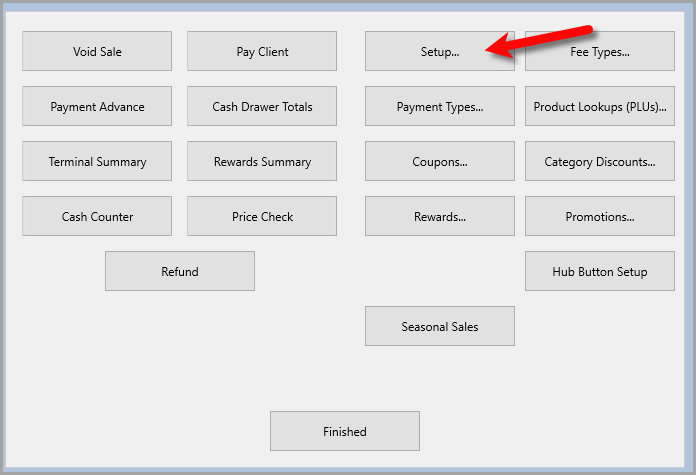Open the Pay Client function
Image resolution: width=696 pixels, height=475 pixels.
262,51
